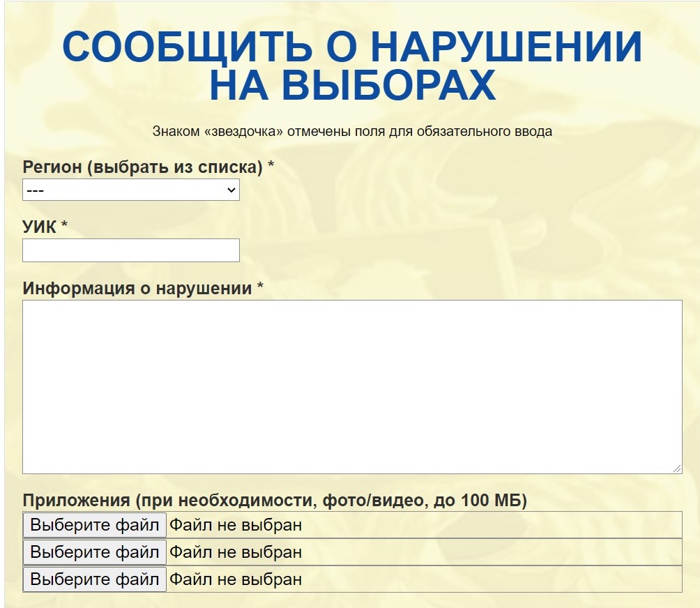Click the Регион (выбрать из списка) label
Image resolution: width=700 pixels, height=608 pixels.
point(143,167)
